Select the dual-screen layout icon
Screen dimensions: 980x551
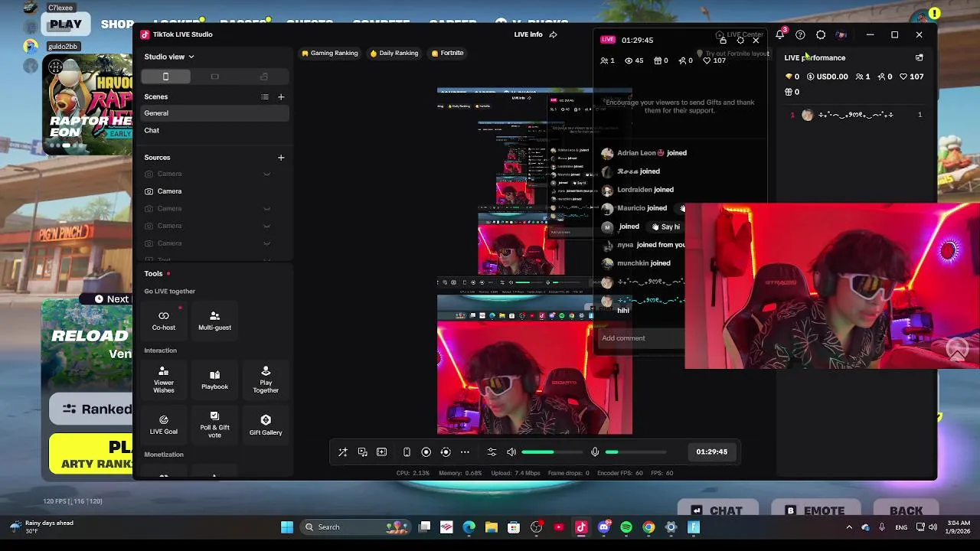click(264, 77)
